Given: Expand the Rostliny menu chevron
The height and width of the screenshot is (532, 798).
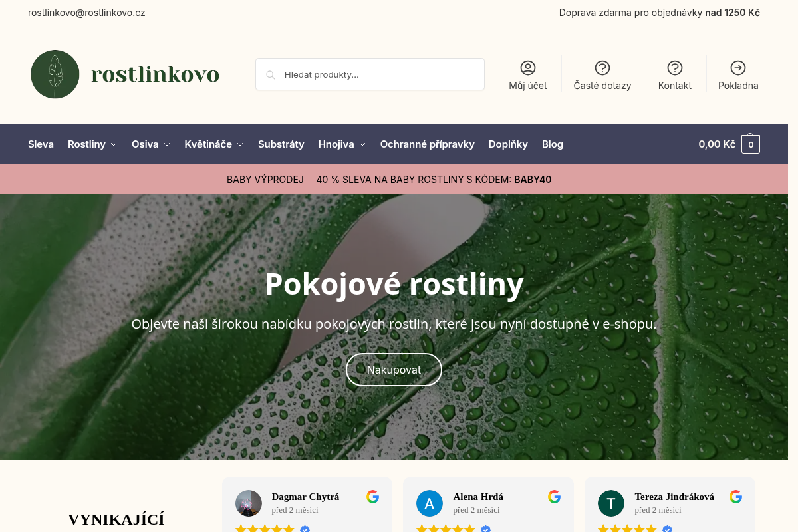Looking at the screenshot, I should [x=114, y=144].
